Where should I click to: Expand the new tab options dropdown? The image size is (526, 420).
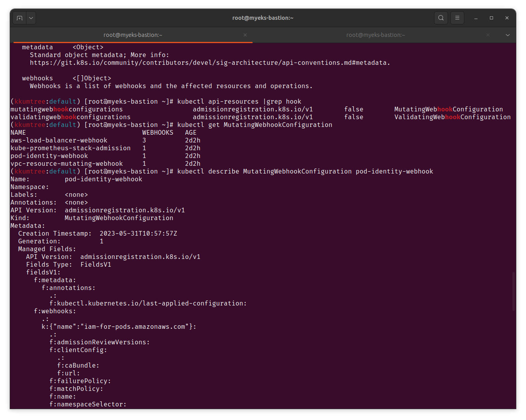click(x=31, y=18)
